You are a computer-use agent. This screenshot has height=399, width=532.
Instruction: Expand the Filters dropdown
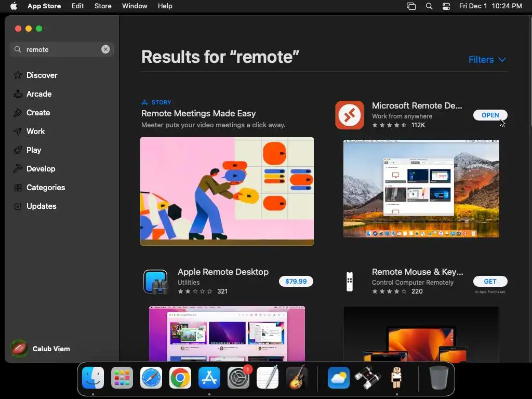[487, 60]
